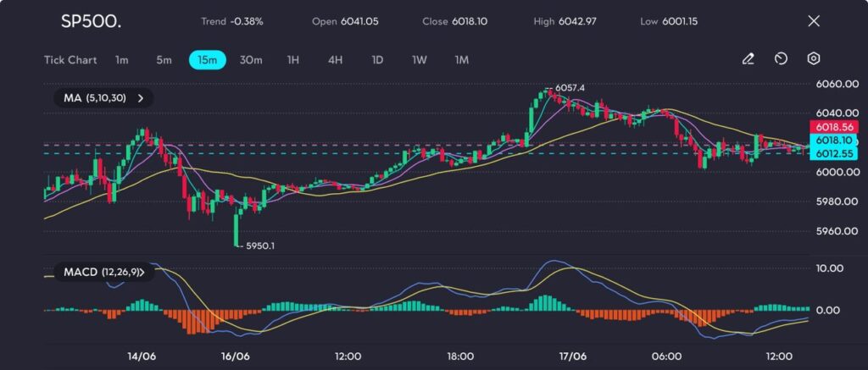Click the 6057.4 high price marker

pos(571,87)
